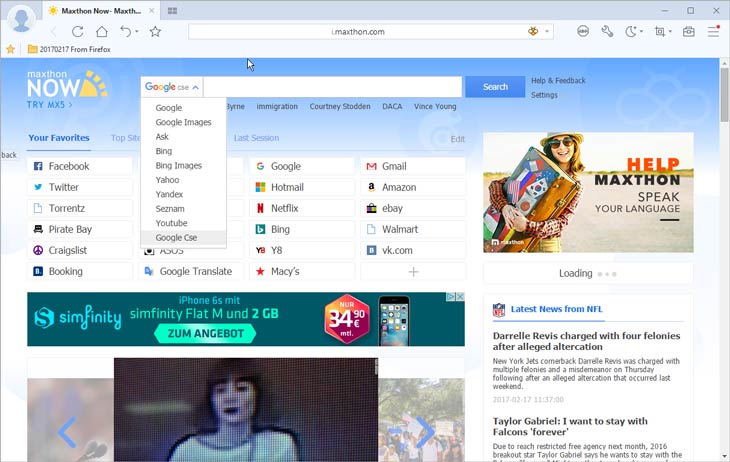Select Seznam search engine

pyautogui.click(x=169, y=209)
